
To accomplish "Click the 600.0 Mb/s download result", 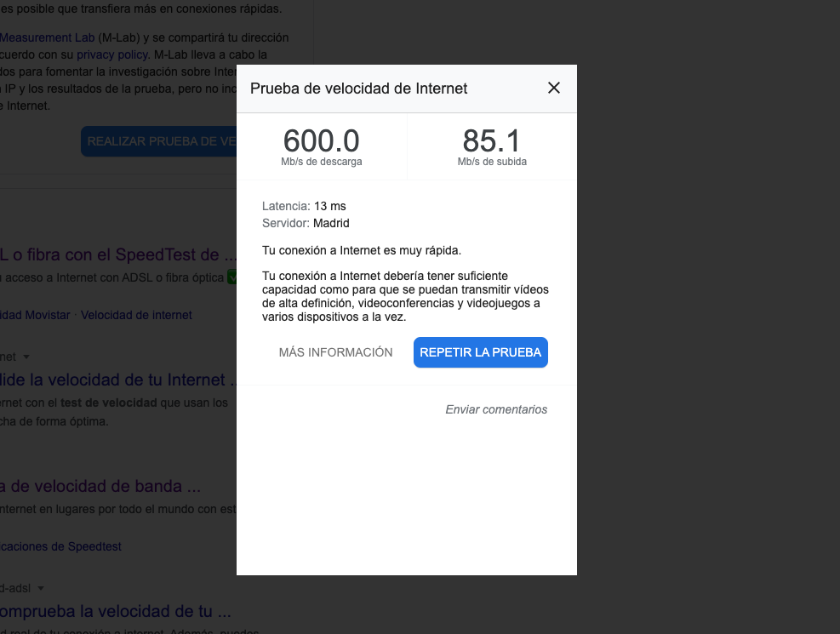I will 321,141.
